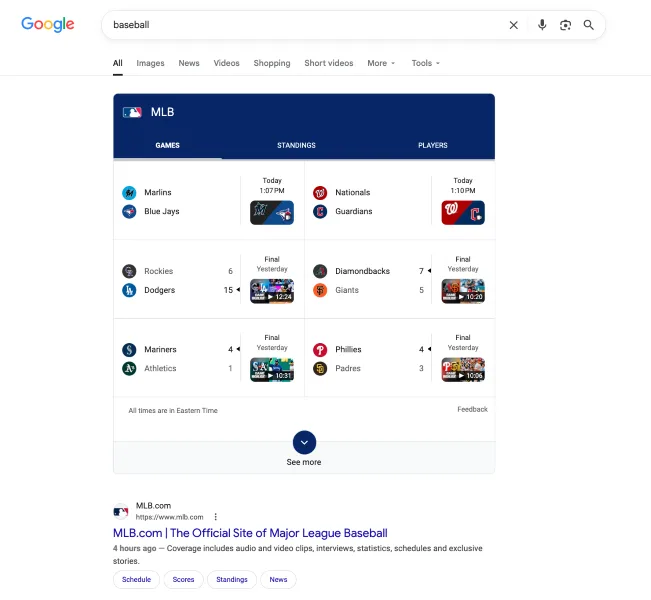
Task: Click the Mariners team name
Action: click(x=160, y=350)
